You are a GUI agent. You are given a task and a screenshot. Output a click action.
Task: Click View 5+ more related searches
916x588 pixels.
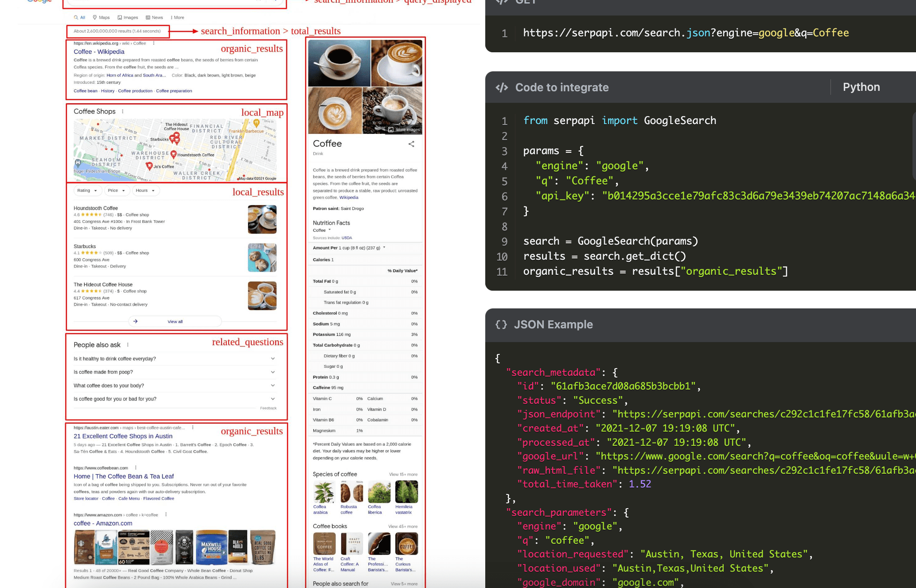[x=404, y=584]
